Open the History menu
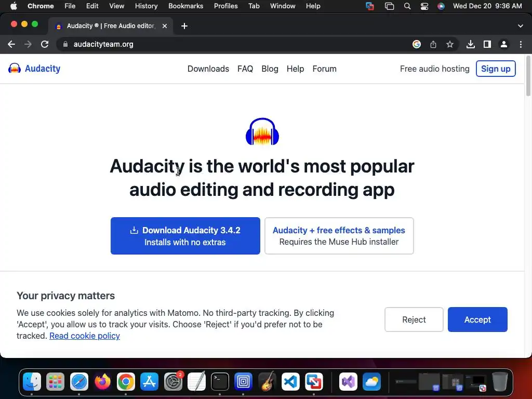The image size is (532, 399). click(x=146, y=6)
